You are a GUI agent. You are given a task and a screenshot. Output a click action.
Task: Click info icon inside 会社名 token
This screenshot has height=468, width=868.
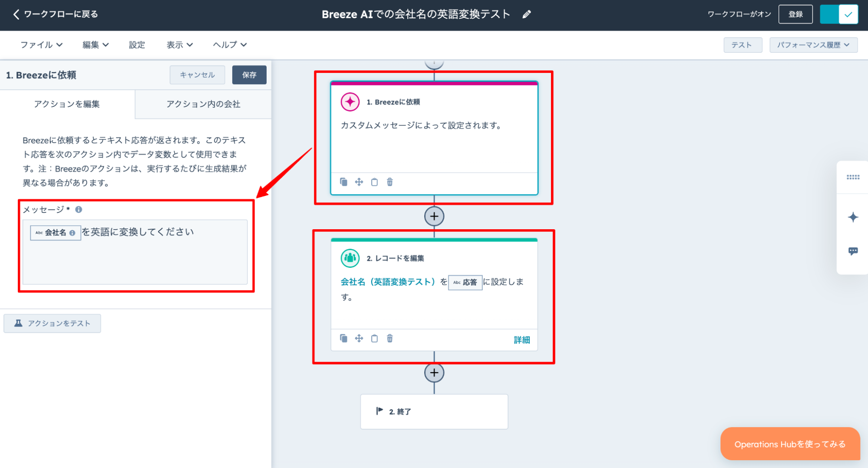pos(73,233)
